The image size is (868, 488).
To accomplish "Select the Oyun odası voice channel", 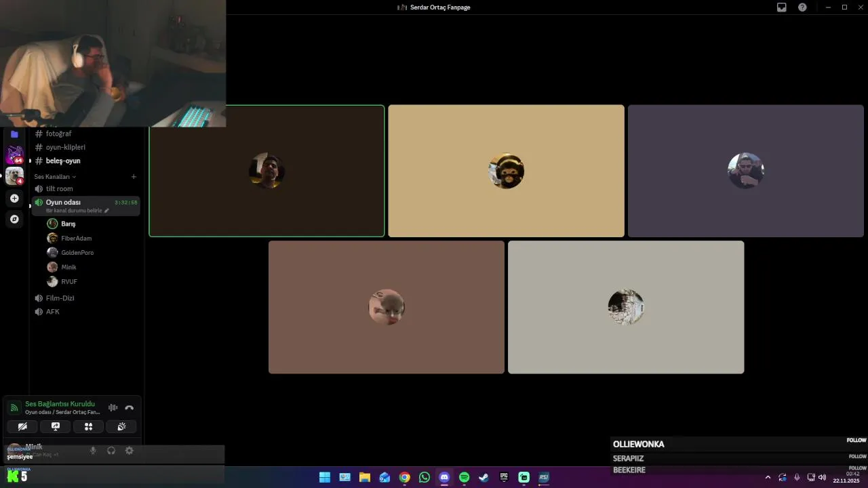I will click(86, 205).
